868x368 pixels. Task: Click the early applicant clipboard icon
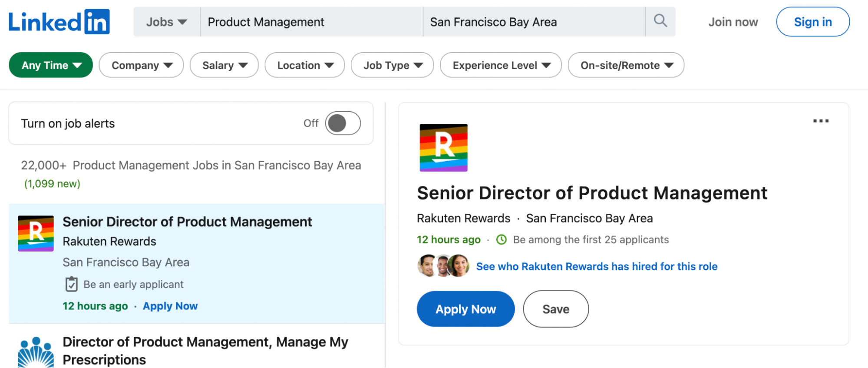click(71, 284)
